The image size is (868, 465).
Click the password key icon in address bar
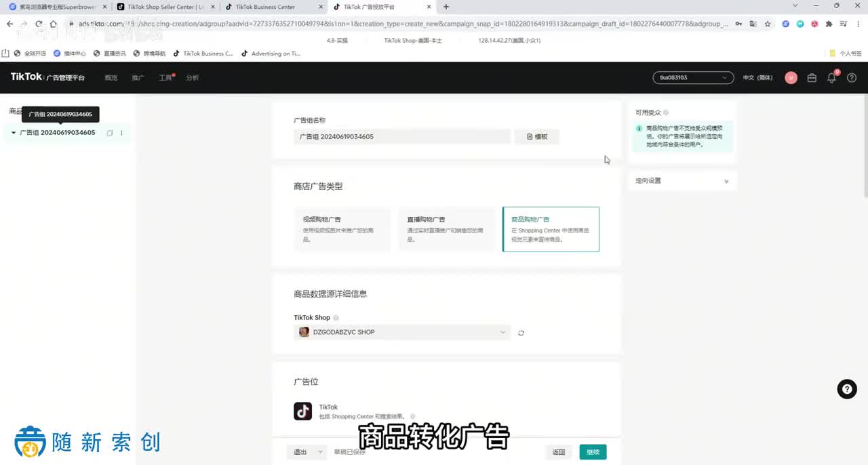(738, 24)
